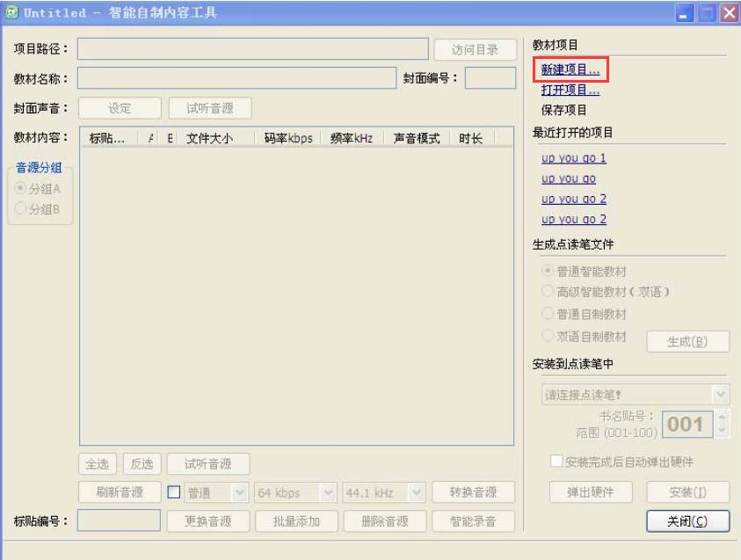Enable 安装完成后自动弹出硬件 checkbox
Viewport: 741px width, 560px height.
[556, 462]
